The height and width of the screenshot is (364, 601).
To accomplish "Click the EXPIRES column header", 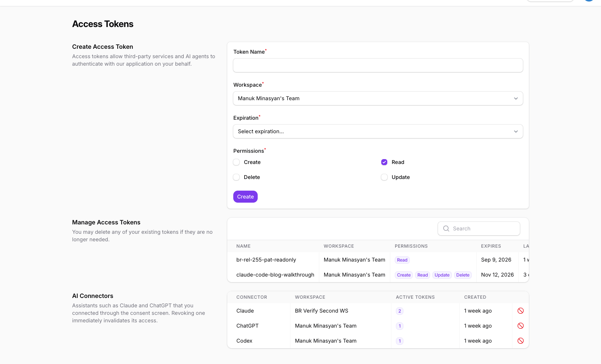I will [x=491, y=246].
